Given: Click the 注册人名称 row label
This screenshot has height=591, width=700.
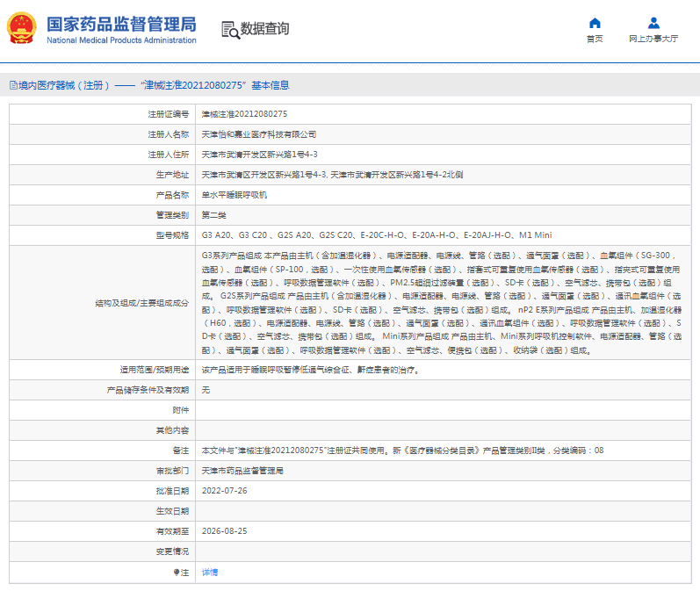Looking at the screenshot, I should (x=169, y=134).
